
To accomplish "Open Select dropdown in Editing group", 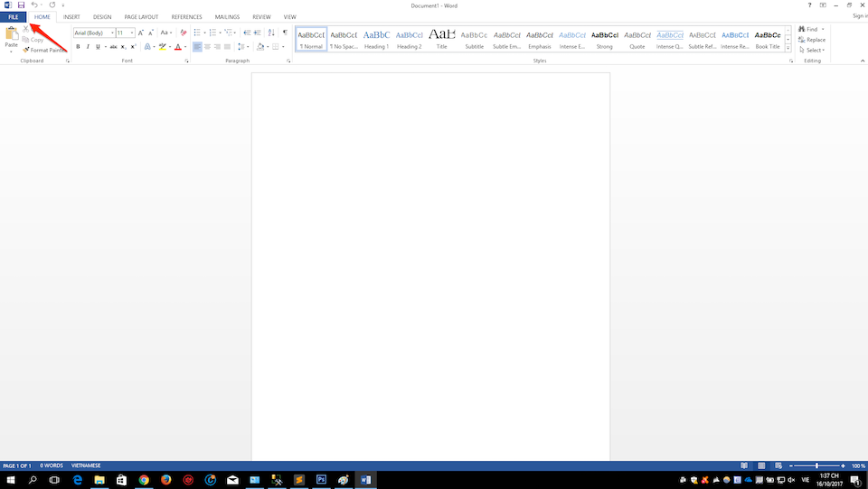I will (x=812, y=50).
